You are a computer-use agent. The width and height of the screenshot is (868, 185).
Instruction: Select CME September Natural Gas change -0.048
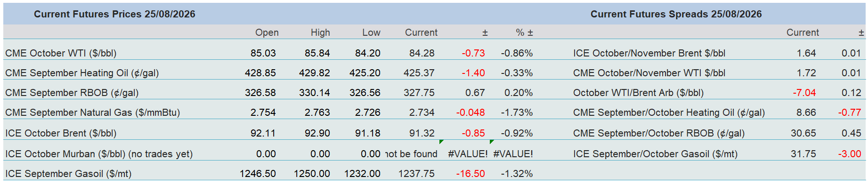(470, 113)
